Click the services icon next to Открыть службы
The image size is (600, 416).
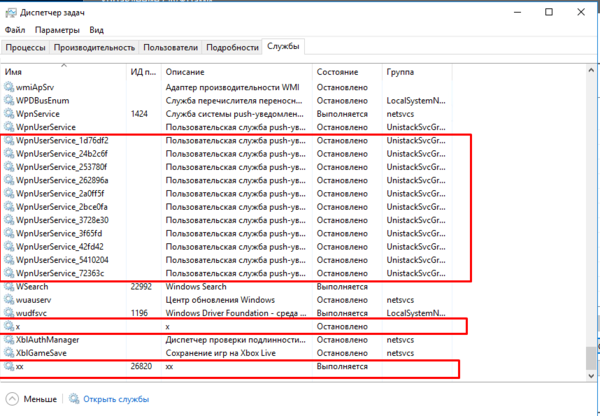(72, 399)
